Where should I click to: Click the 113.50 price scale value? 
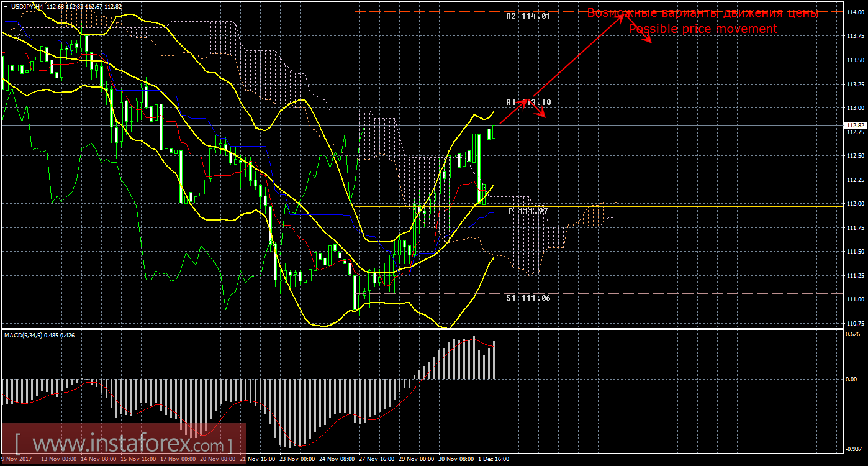point(855,60)
